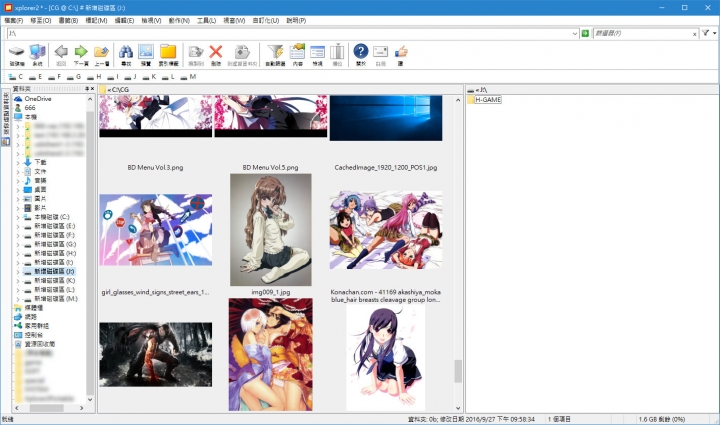Go up one folder level

[x=101, y=55]
